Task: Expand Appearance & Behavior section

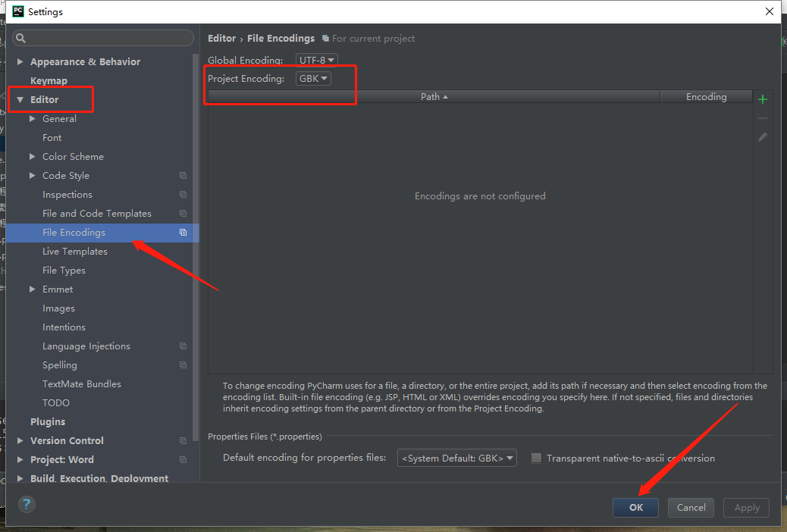Action: (20, 61)
